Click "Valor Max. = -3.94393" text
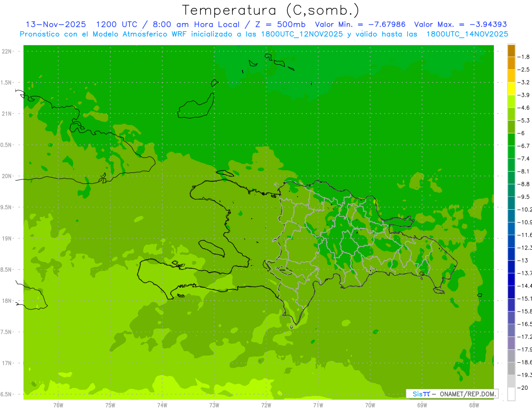532x411 pixels. pos(461,24)
